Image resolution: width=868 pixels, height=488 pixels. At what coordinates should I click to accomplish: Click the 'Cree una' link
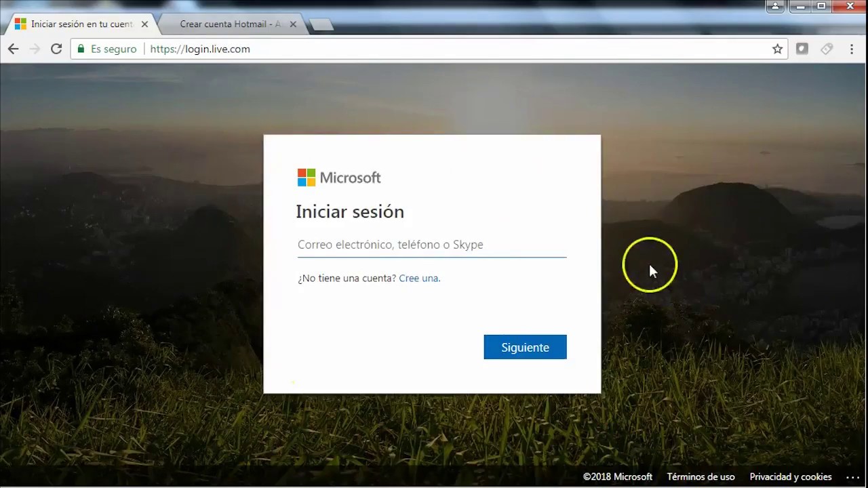[x=418, y=279]
